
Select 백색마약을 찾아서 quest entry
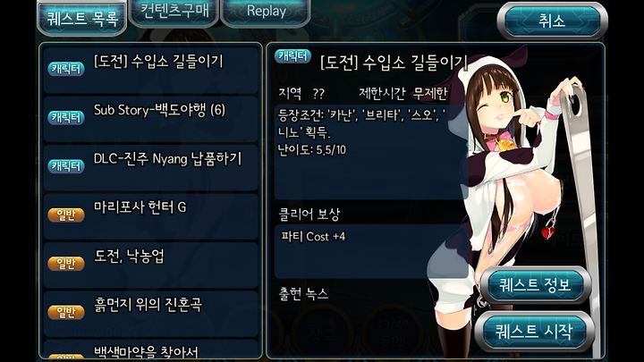(x=151, y=349)
